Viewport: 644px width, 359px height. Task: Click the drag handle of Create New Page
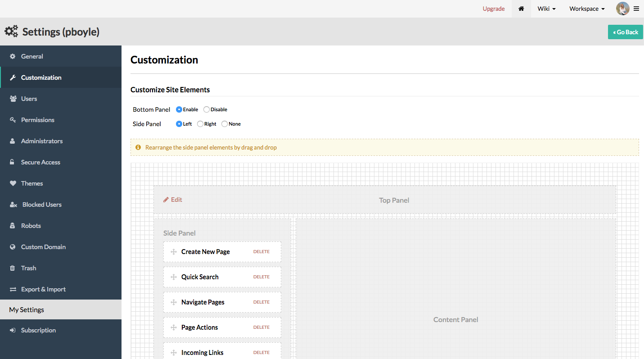pos(173,252)
